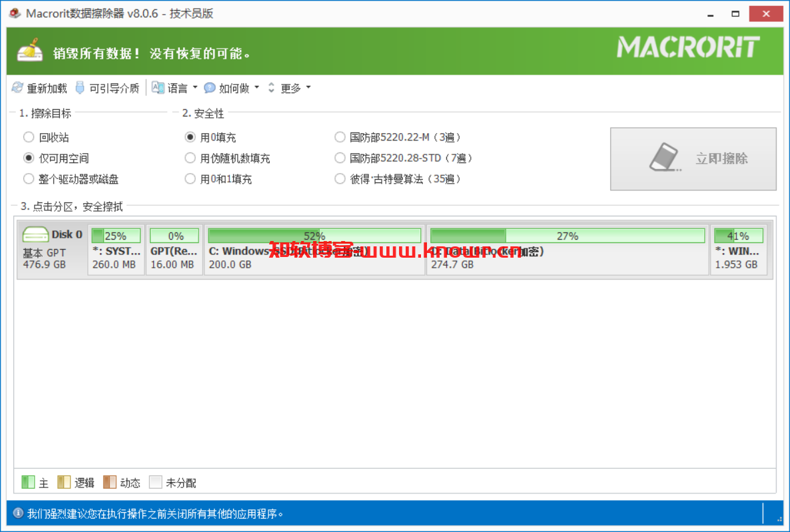The height and width of the screenshot is (532, 790).
Task: Click the info icon in status bar
Action: tap(18, 513)
